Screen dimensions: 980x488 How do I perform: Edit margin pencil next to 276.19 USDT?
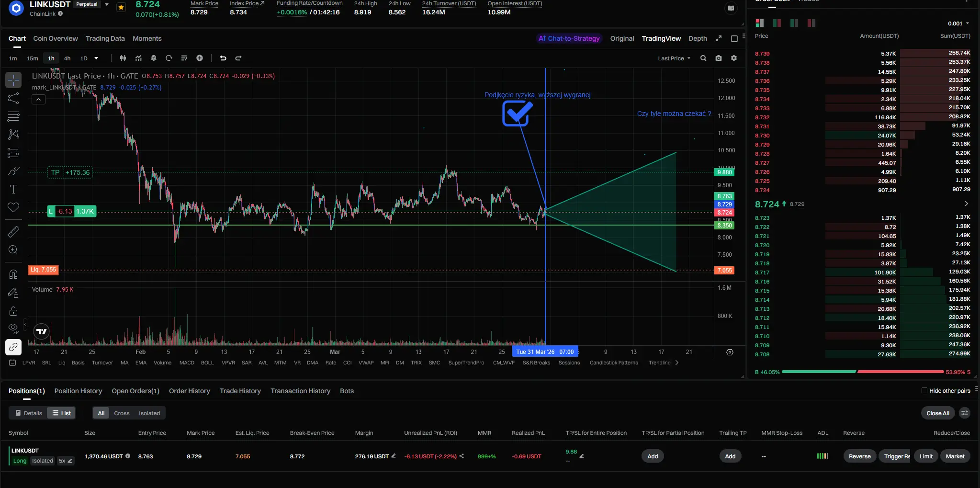click(x=394, y=456)
